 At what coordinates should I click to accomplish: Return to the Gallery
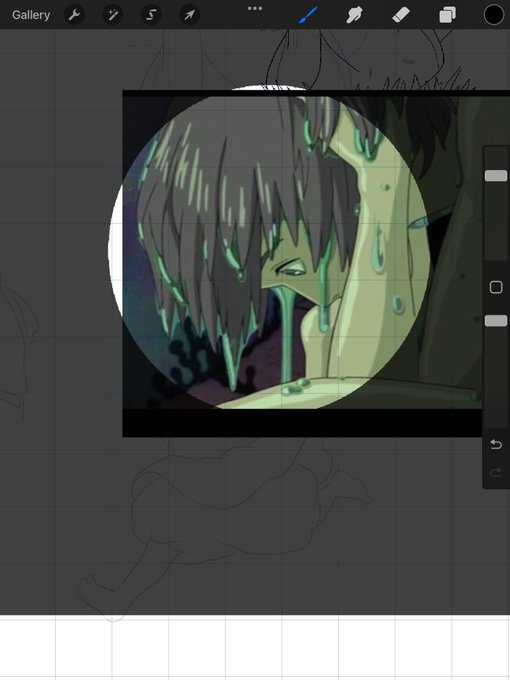(x=31, y=15)
